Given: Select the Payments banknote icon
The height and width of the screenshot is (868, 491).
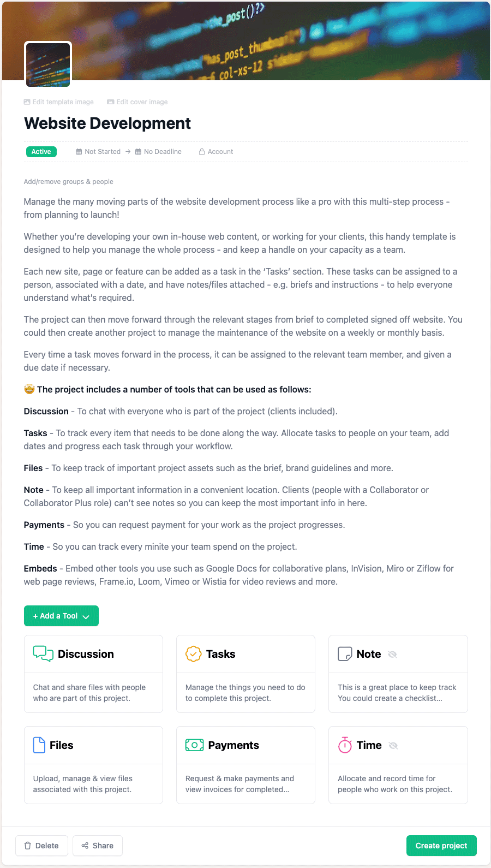Looking at the screenshot, I should coord(194,745).
